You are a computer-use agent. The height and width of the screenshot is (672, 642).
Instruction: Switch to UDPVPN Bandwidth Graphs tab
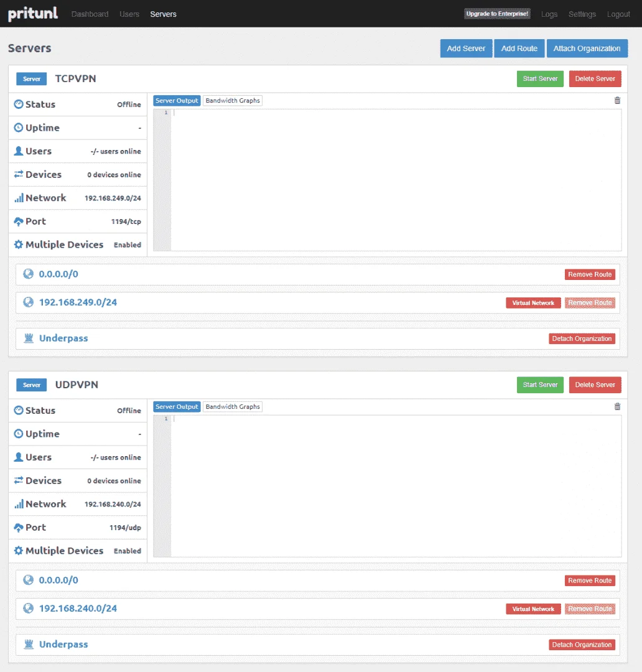[x=232, y=407]
